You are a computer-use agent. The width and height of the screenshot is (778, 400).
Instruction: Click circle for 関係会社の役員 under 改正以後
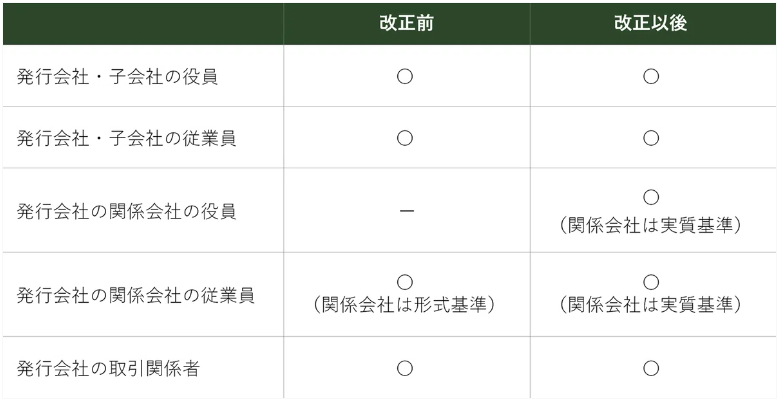point(651,198)
